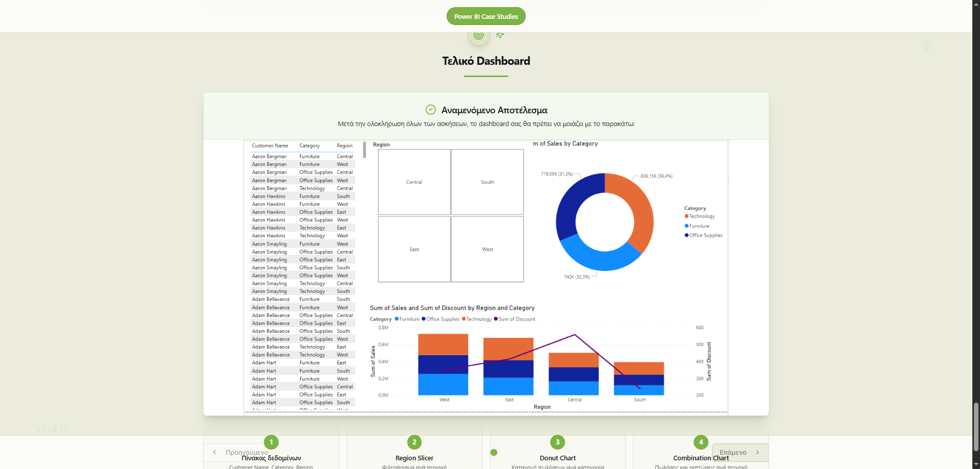Click the step 1 numbered badge
Viewport: 980px width, 469px height.
[x=271, y=442]
